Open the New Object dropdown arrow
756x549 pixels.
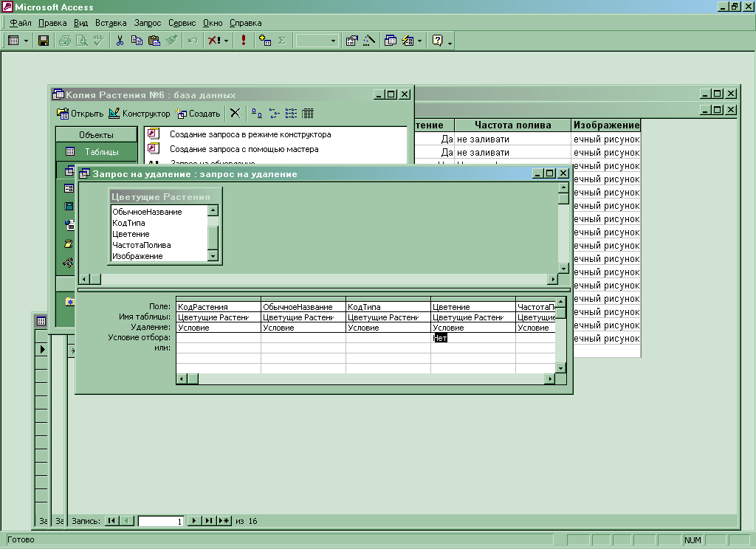click(x=419, y=41)
